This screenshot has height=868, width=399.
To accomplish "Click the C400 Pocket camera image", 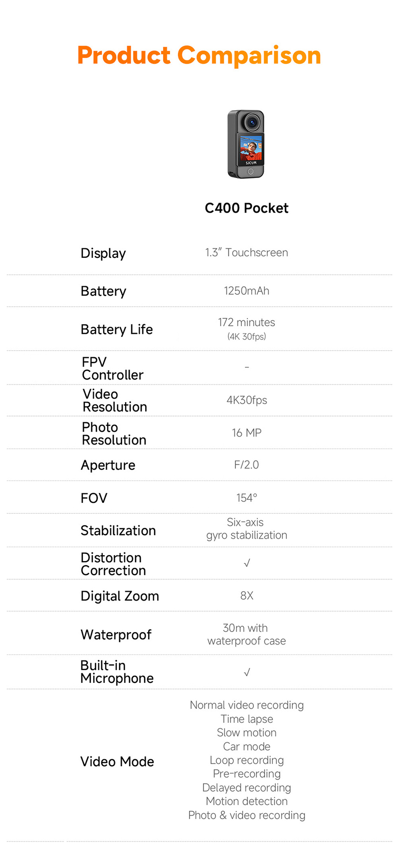I will (x=246, y=144).
